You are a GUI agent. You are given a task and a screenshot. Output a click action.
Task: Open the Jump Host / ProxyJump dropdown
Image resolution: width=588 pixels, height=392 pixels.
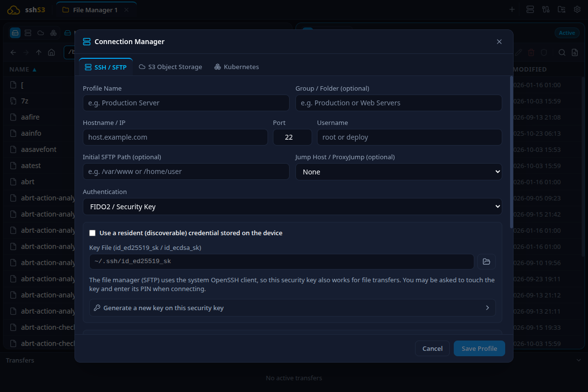pos(398,172)
